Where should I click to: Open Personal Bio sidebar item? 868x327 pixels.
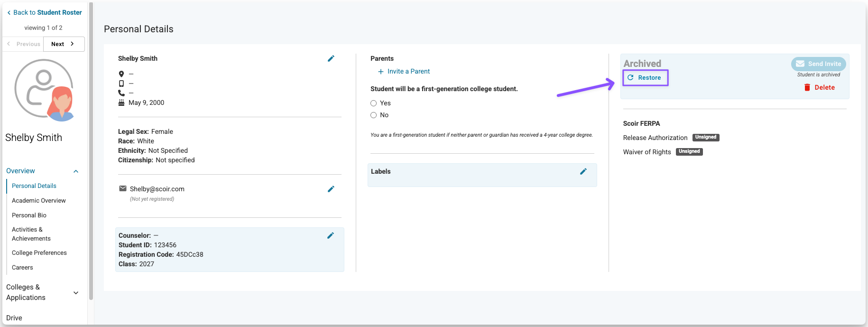(x=29, y=215)
